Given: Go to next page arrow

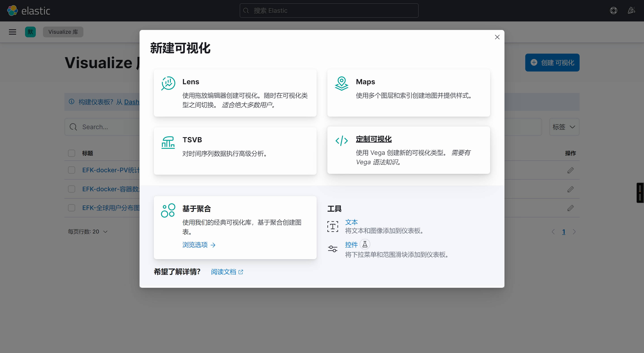Looking at the screenshot, I should 574,232.
